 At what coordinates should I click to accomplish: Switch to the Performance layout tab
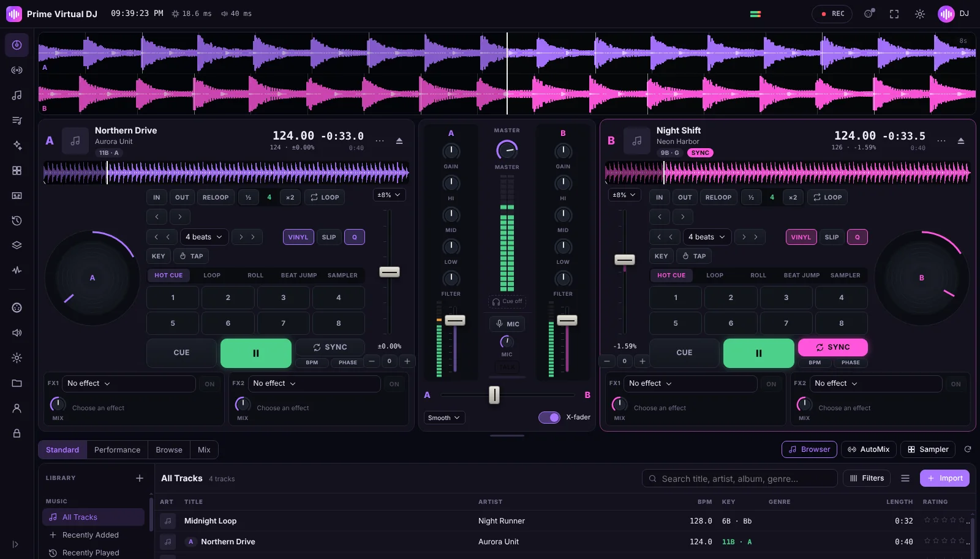click(x=117, y=449)
